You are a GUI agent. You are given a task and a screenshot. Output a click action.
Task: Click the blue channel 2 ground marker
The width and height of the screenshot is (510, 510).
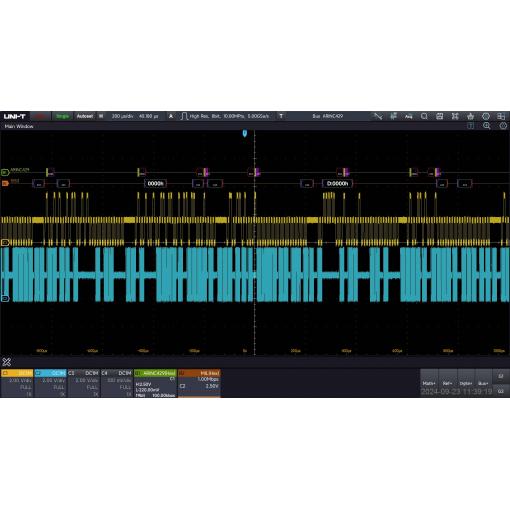click(x=5, y=298)
